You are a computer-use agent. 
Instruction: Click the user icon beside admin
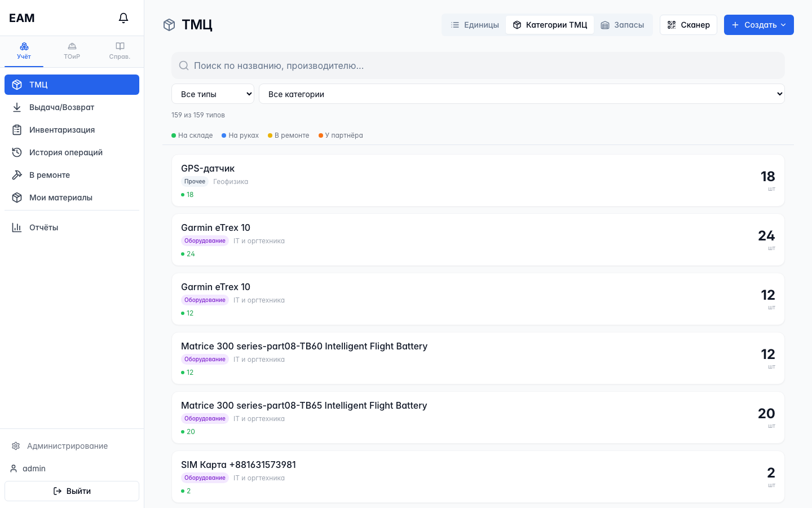(x=14, y=468)
